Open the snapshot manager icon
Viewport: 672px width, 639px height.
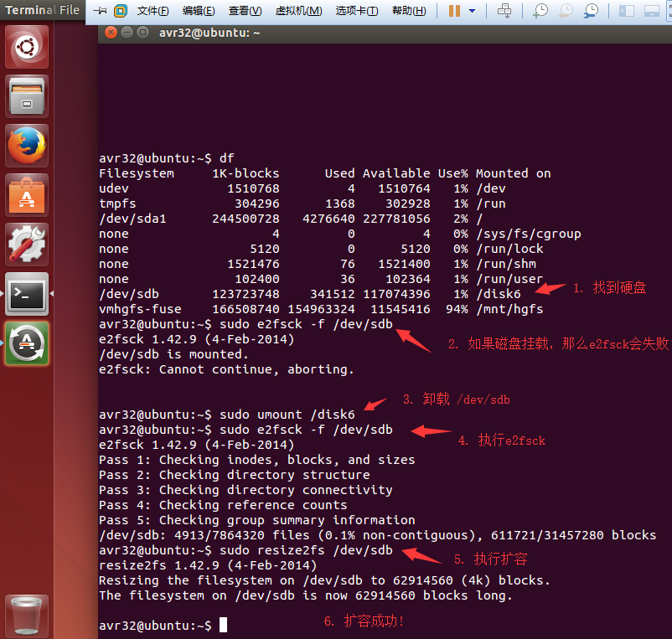(x=592, y=11)
